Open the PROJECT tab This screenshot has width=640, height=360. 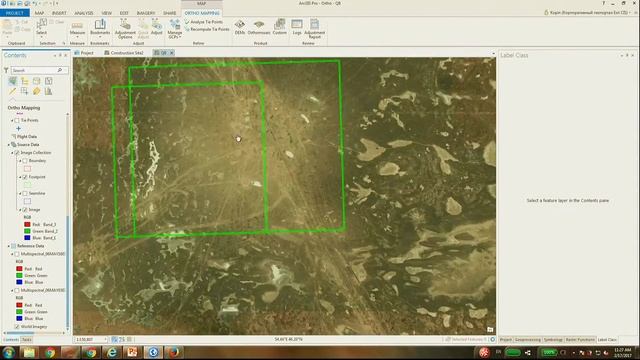pos(15,13)
